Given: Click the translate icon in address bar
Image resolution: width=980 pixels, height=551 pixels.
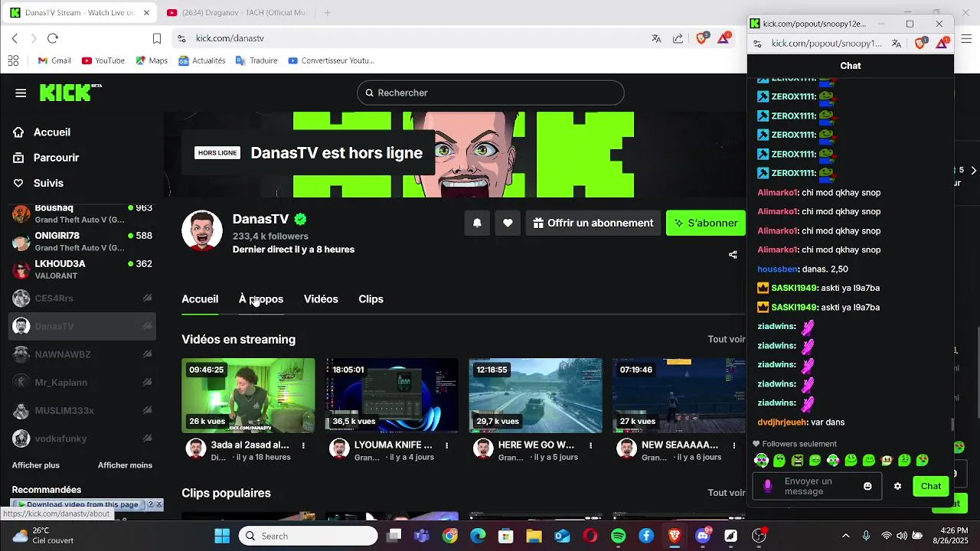Looking at the screenshot, I should (656, 38).
